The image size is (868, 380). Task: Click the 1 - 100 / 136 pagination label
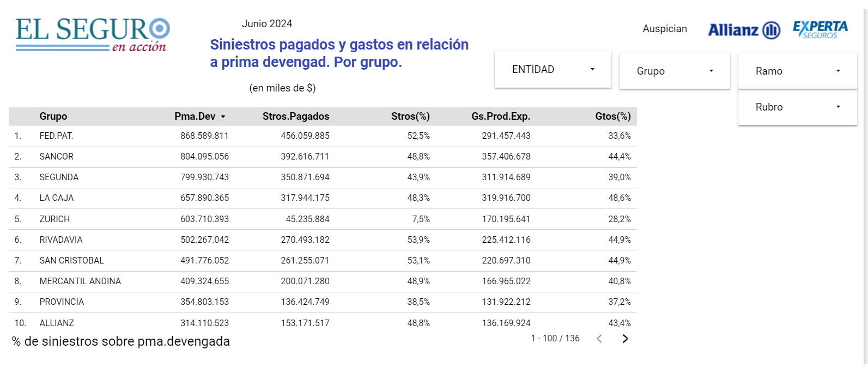coord(555,339)
